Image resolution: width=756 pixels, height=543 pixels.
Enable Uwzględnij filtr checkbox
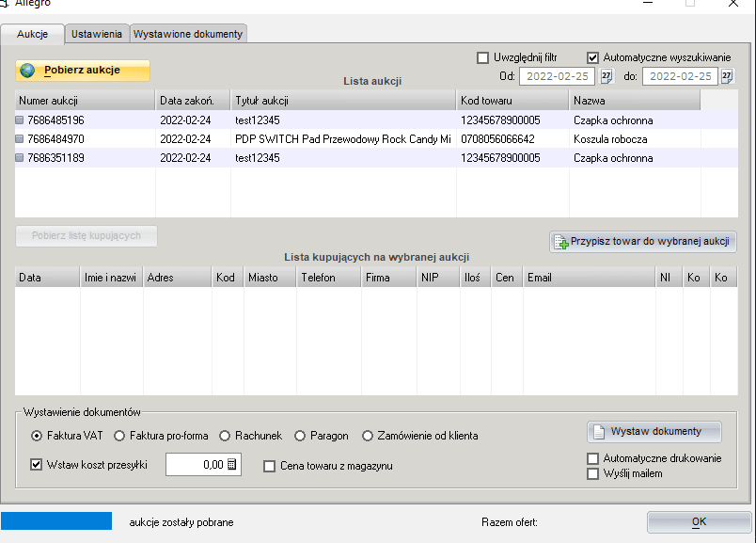pos(483,57)
